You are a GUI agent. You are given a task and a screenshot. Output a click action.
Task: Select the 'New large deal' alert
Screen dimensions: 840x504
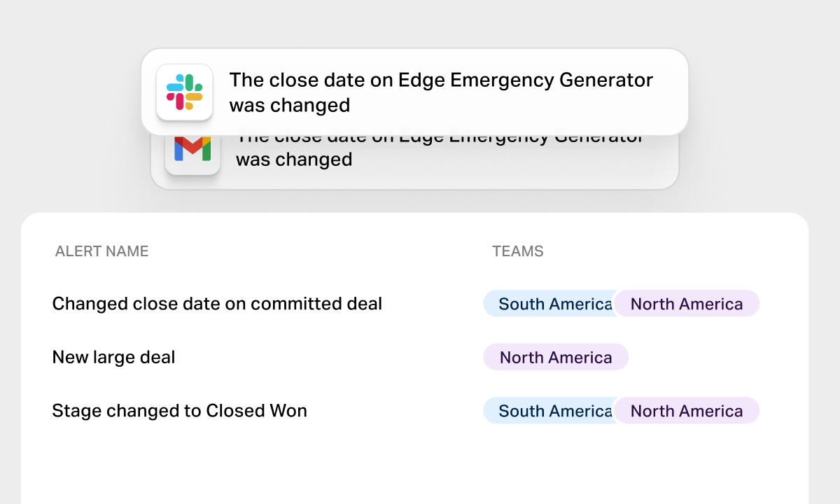113,357
